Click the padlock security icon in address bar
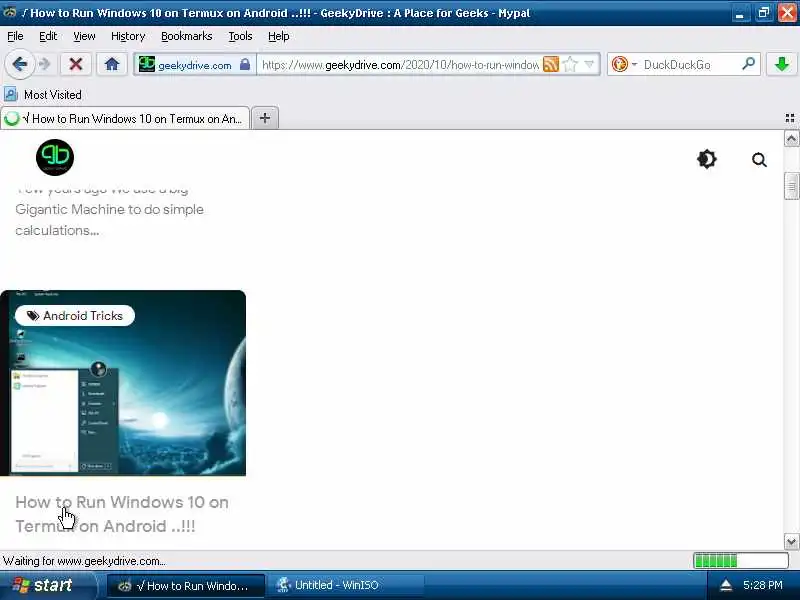The image size is (800, 600). tap(245, 64)
